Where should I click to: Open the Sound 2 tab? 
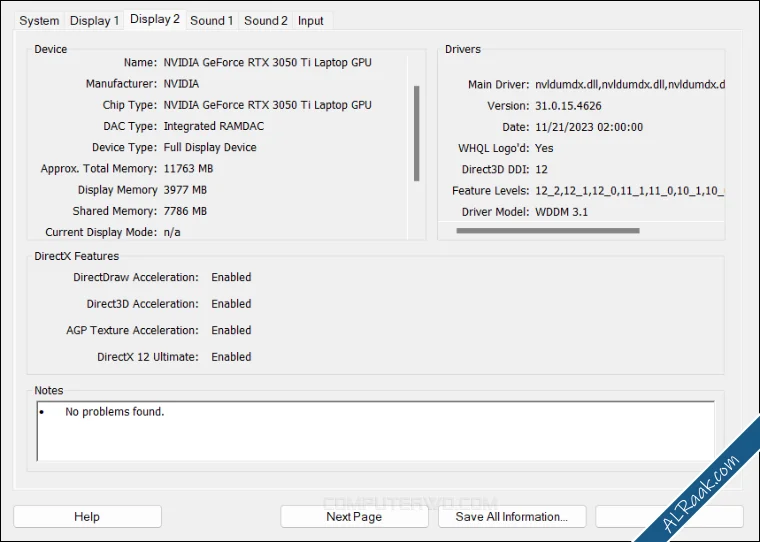click(266, 21)
